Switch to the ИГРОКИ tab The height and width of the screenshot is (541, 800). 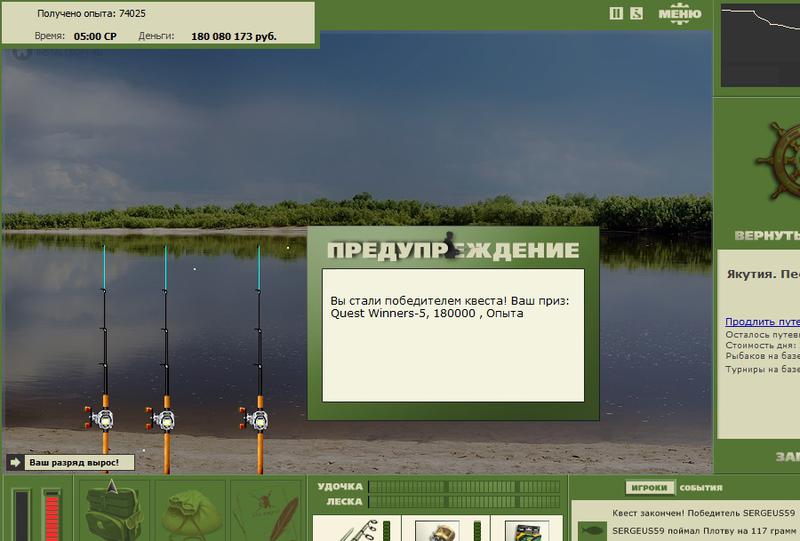(649, 487)
